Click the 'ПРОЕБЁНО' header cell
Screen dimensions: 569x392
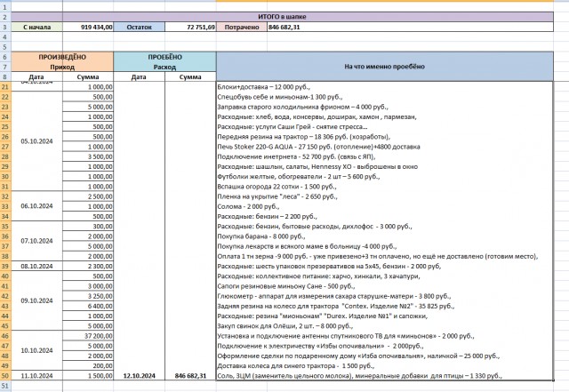pos(164,57)
